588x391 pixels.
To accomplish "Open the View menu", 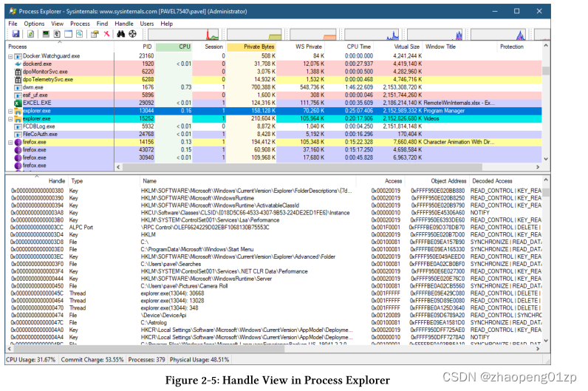I will coord(58,24).
